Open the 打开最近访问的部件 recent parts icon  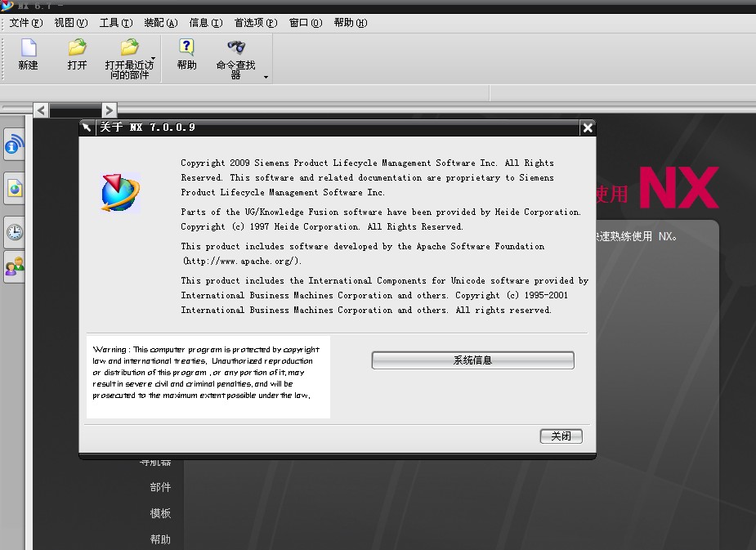pos(129,47)
